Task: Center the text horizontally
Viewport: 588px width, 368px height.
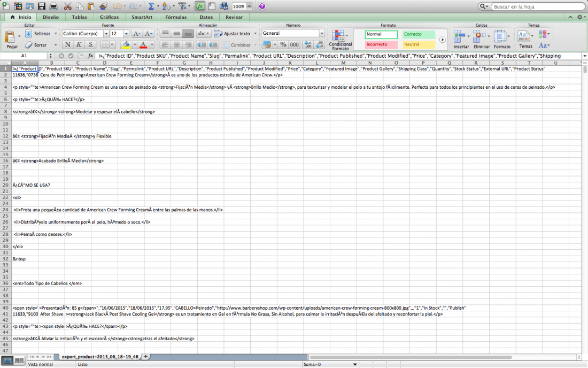Action: click(176, 45)
